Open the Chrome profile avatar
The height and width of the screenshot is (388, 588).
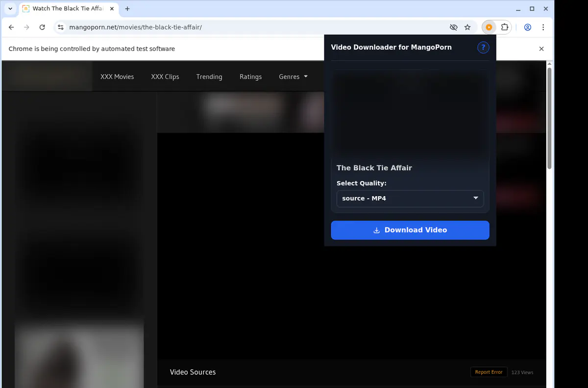[x=528, y=27]
